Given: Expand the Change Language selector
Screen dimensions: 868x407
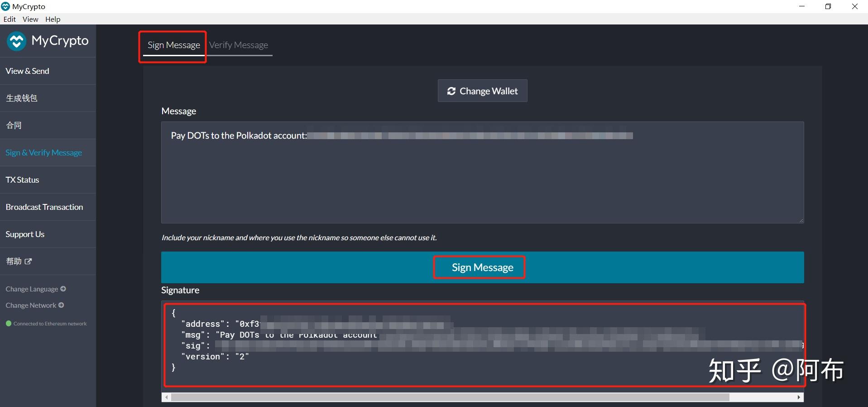Looking at the screenshot, I should click(36, 289).
